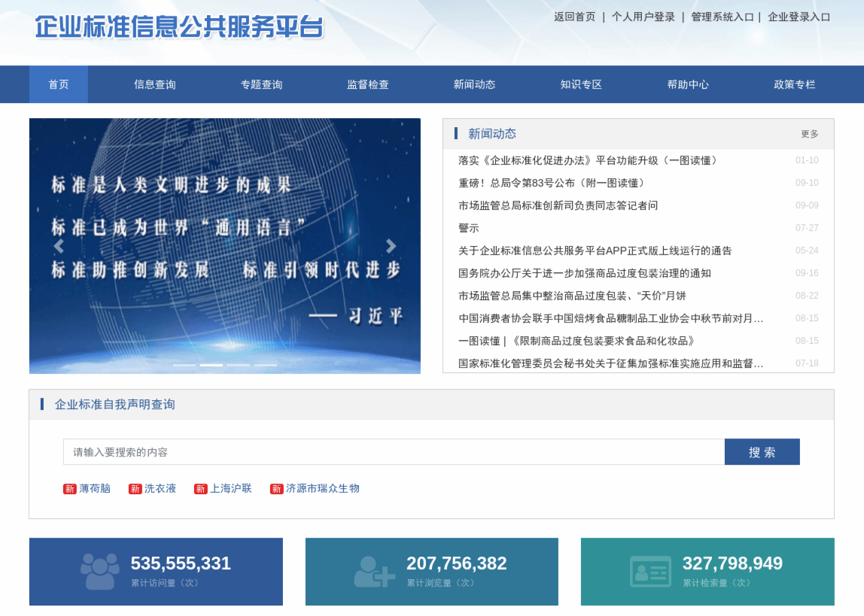Viewport: 864px width, 616px height.
Task: Click the previous slide arrow on banner
Action: tap(59, 247)
